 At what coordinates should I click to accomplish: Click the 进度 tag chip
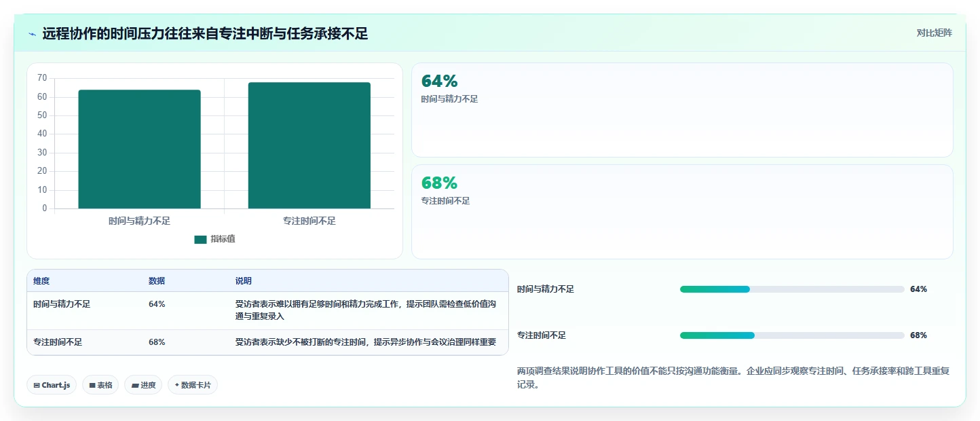[x=143, y=385]
